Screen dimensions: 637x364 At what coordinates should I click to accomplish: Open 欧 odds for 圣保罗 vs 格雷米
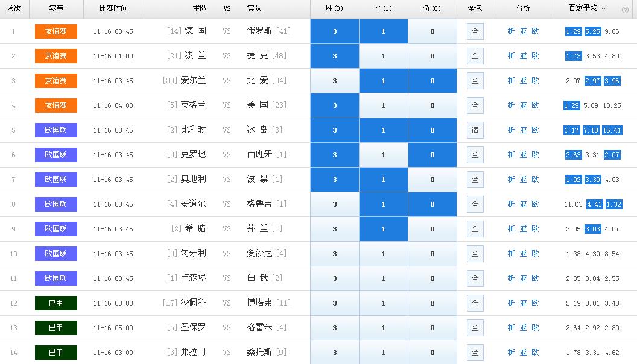pos(536,328)
